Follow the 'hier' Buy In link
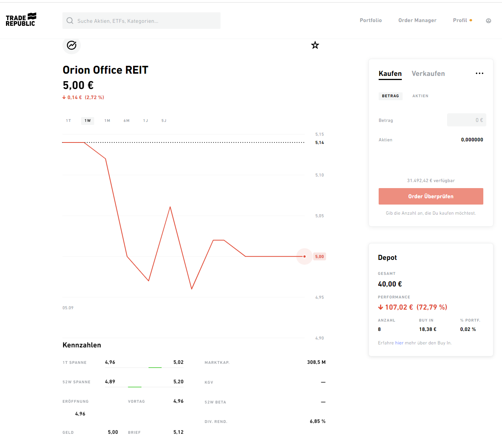The image size is (502, 448). pos(399,343)
